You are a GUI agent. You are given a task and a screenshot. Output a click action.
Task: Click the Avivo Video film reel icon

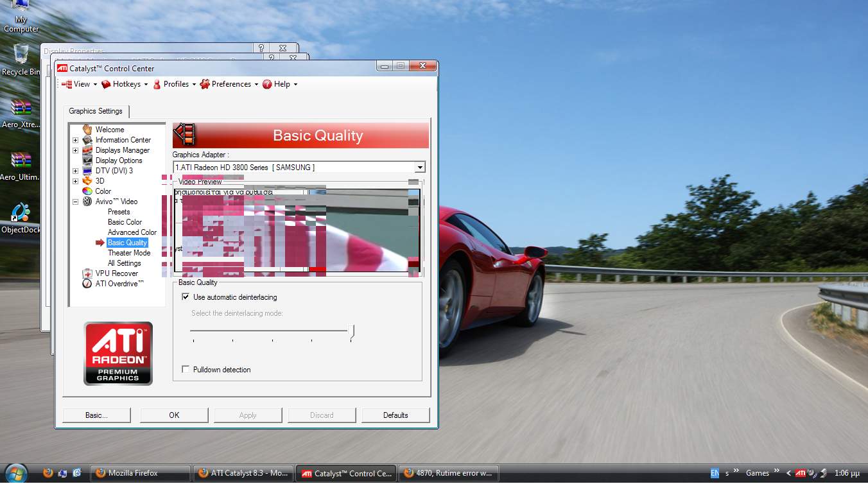(87, 202)
